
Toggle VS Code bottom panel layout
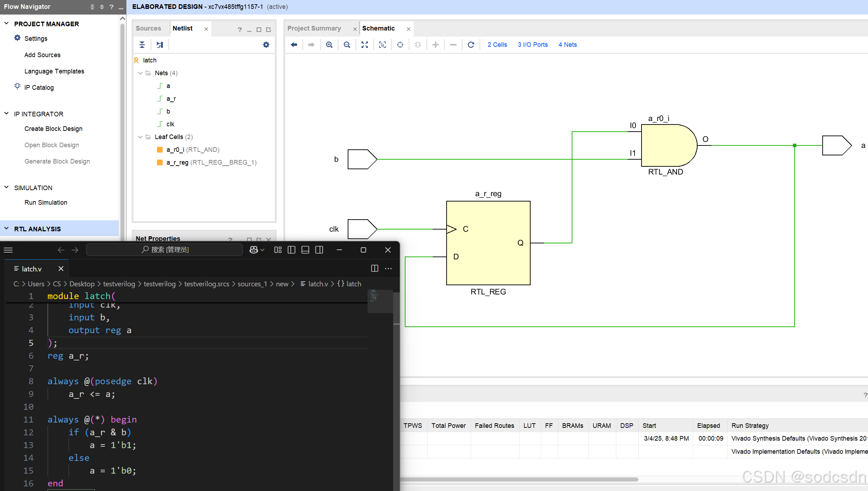click(305, 250)
